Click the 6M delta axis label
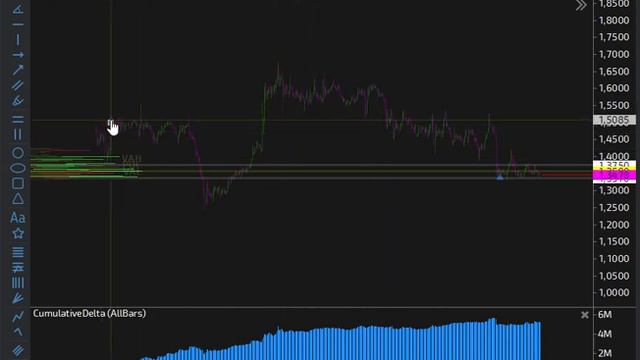Image resolution: width=640 pixels, height=360 pixels. (x=605, y=315)
